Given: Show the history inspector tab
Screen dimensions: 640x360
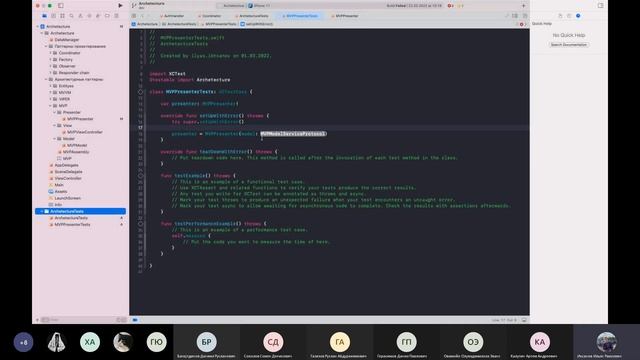Looking at the screenshot, I should click(x=569, y=16).
